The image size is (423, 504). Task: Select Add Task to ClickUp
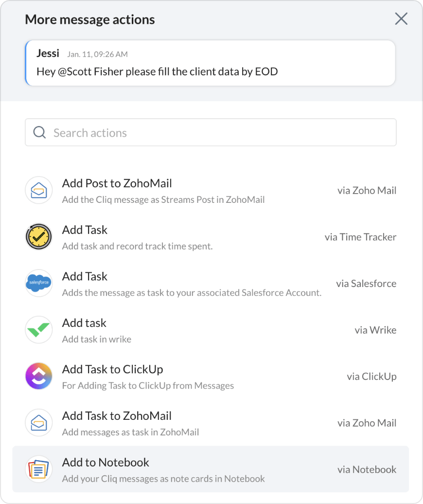(112, 370)
